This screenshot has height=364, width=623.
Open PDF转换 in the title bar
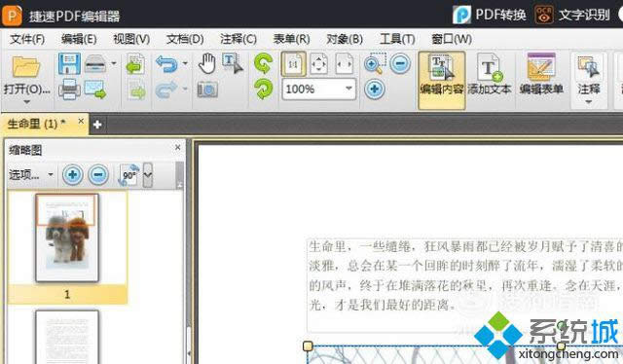tap(490, 15)
